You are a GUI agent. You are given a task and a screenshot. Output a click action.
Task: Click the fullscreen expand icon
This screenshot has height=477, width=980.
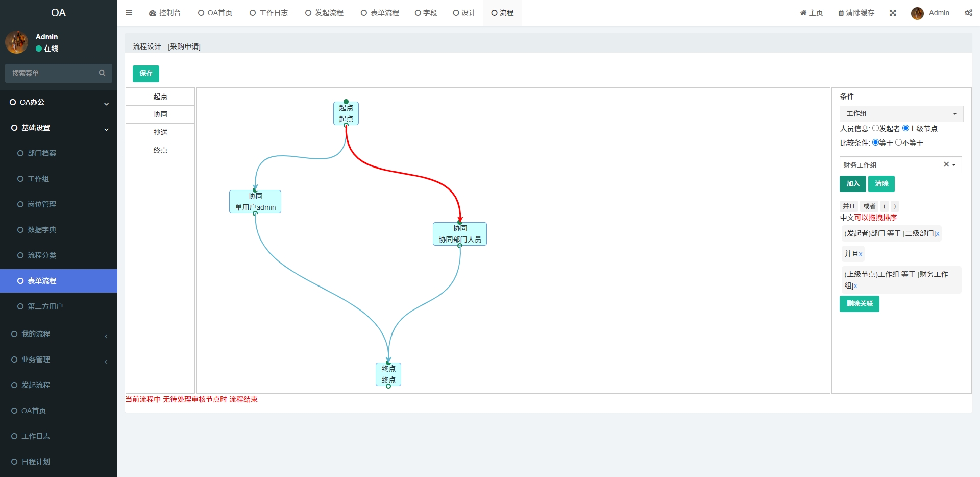click(893, 13)
